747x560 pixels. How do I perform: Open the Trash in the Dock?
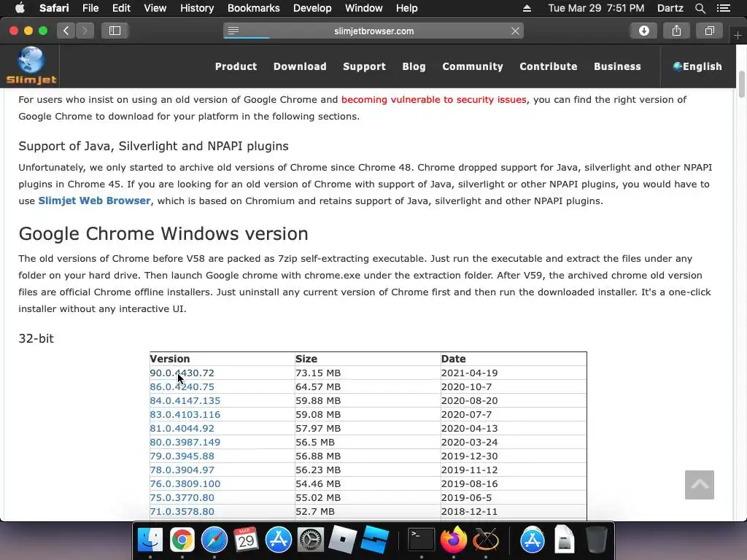coord(596,540)
